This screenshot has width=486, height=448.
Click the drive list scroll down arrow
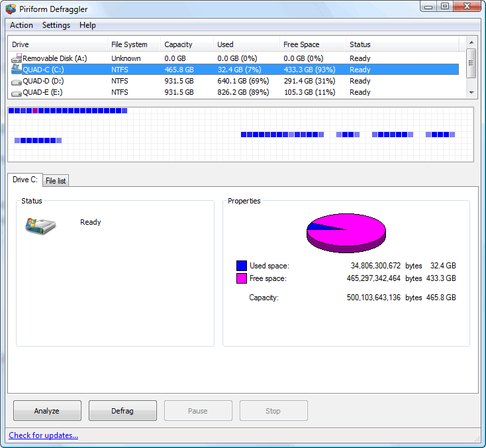pos(471,93)
